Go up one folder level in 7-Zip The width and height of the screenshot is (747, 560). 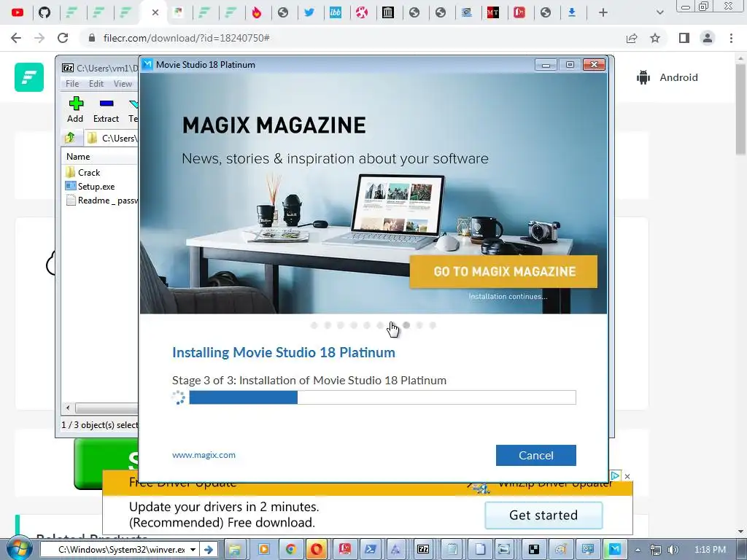coord(70,138)
